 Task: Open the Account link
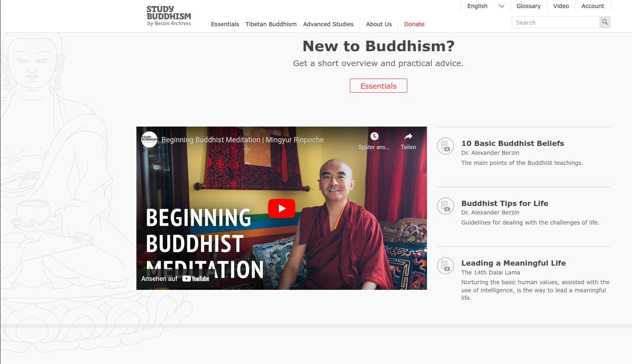[592, 6]
